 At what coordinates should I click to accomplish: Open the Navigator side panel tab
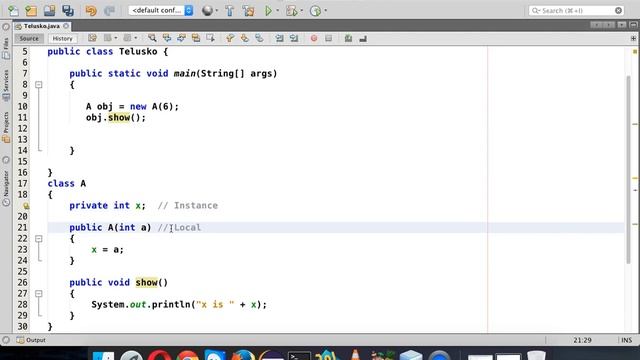pos(6,188)
